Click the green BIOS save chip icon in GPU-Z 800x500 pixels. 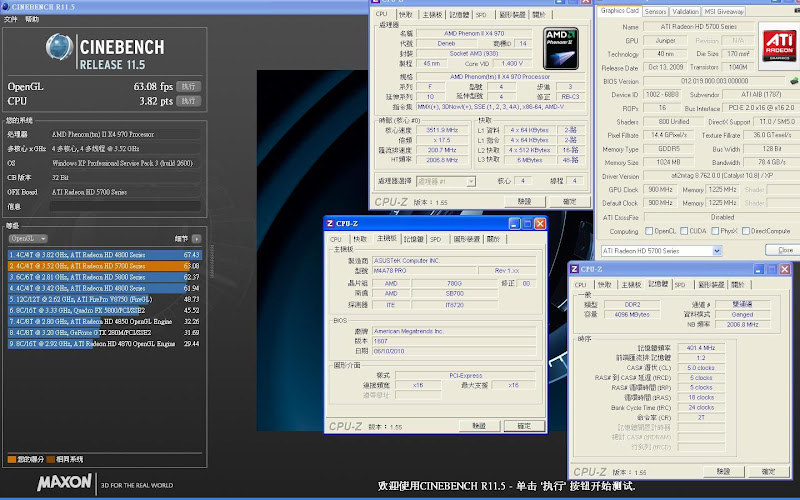[794, 81]
